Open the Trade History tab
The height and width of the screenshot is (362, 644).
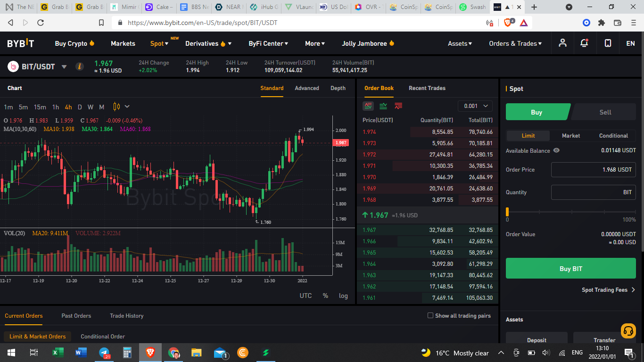tap(127, 316)
